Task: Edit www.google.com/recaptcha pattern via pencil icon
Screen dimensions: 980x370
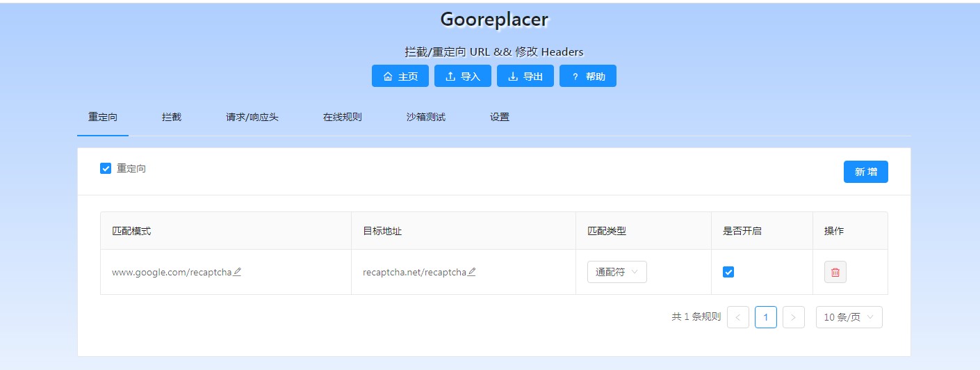Action: pos(237,272)
